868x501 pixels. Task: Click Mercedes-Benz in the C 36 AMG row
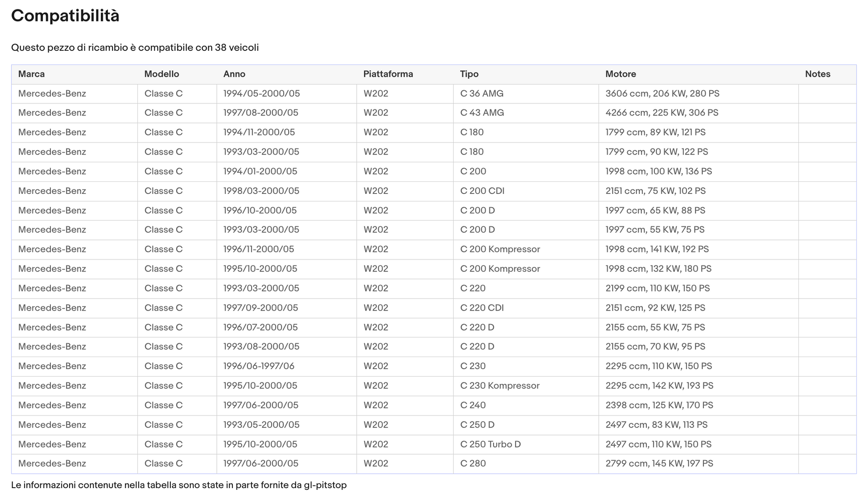point(52,94)
